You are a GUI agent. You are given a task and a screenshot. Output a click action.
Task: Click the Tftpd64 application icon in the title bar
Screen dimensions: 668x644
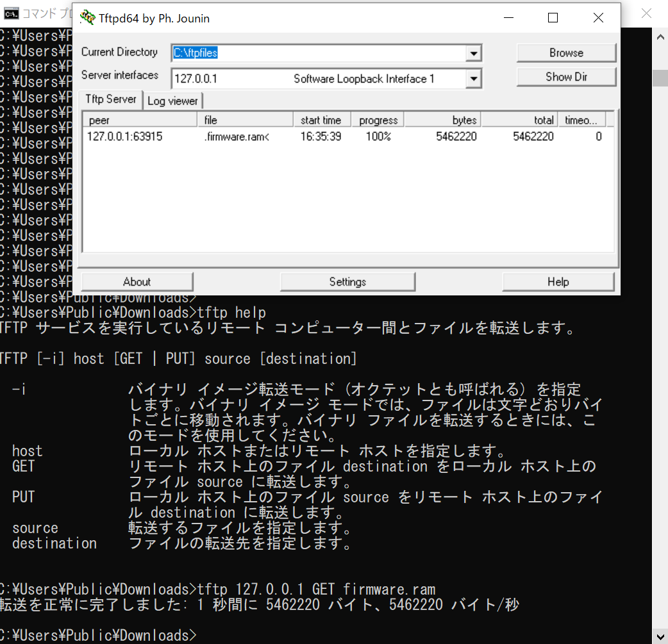point(87,18)
